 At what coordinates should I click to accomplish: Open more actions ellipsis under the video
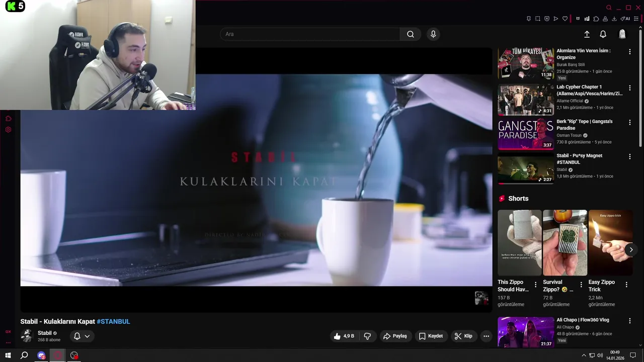486,336
